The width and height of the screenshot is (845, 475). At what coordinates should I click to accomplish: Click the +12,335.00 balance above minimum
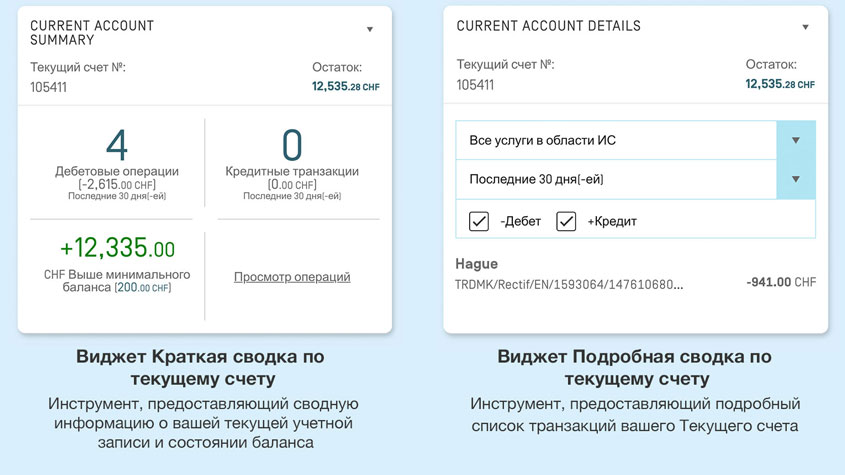click(117, 248)
